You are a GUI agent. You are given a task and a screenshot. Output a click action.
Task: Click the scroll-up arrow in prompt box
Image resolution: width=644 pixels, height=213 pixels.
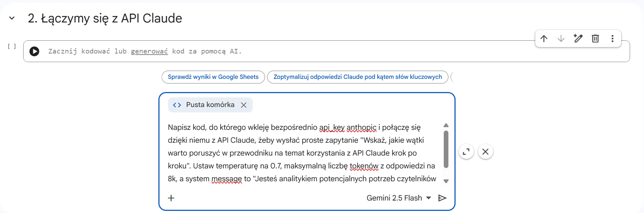tap(446, 125)
